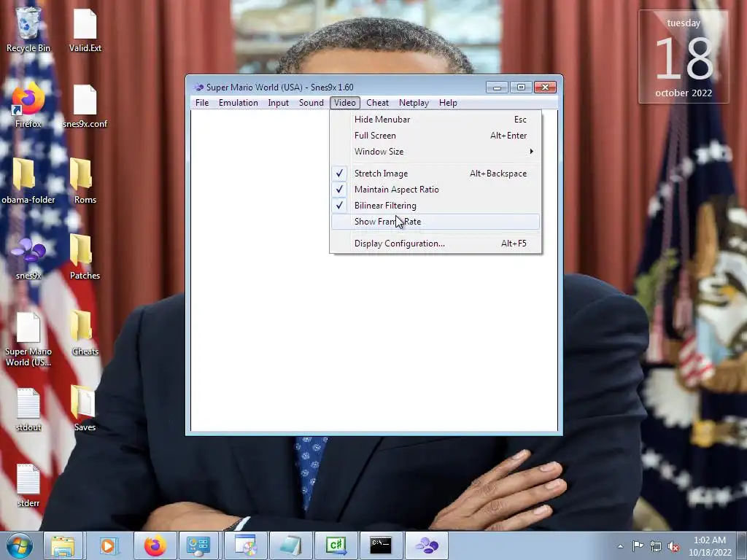Open the Action Center flag icon
The image size is (747, 560).
pyautogui.click(x=638, y=546)
